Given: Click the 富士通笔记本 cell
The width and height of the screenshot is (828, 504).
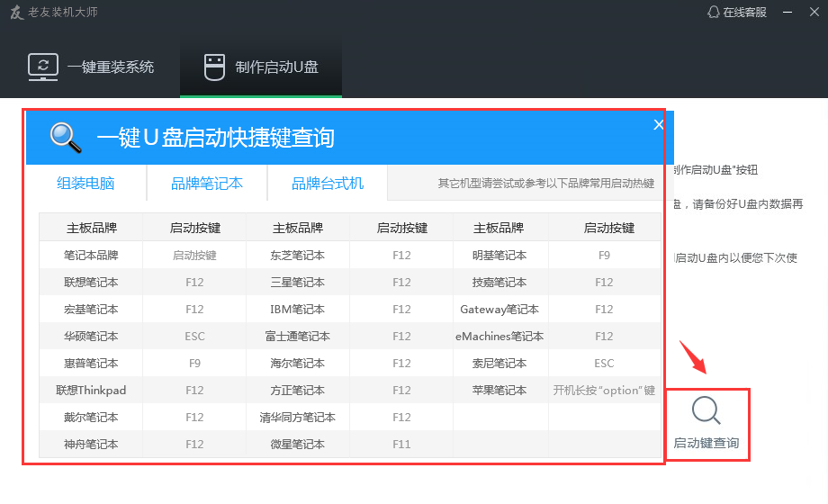Looking at the screenshot, I should (297, 336).
